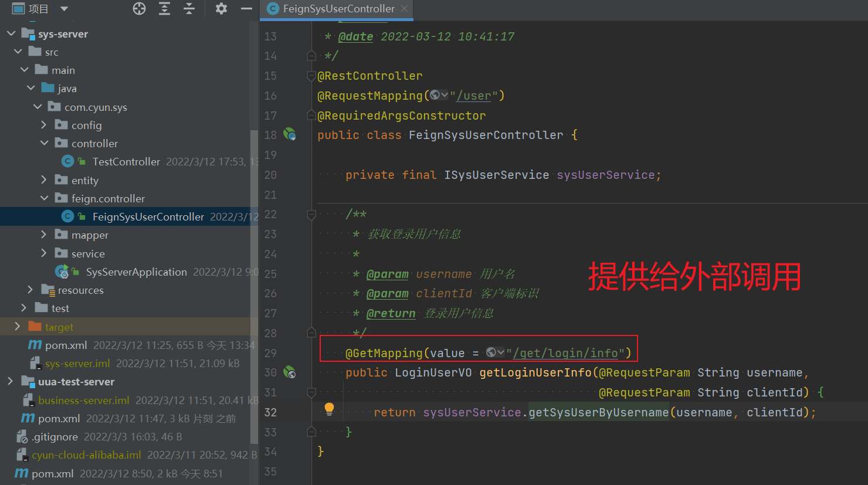Click the Spring bean gutter icon on line 18
Viewport: 868px width, 485px height.
pos(290,134)
